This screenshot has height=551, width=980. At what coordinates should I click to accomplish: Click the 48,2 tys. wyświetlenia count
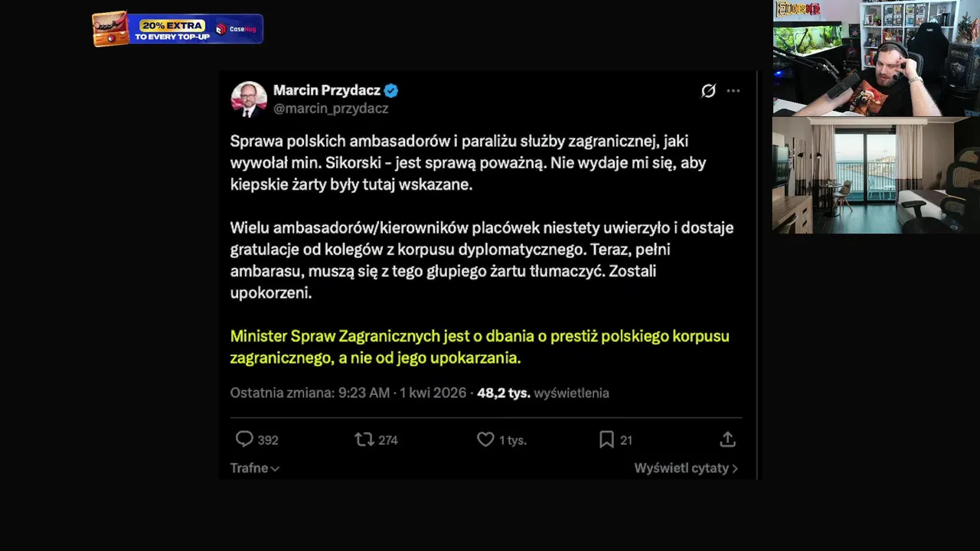(543, 393)
